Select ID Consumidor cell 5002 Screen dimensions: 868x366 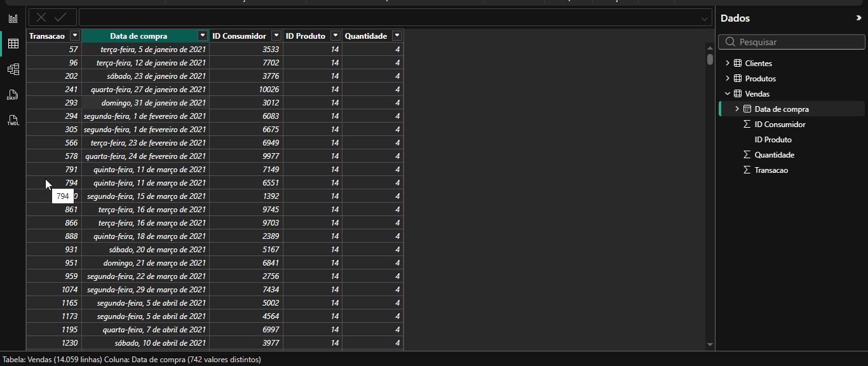click(246, 302)
